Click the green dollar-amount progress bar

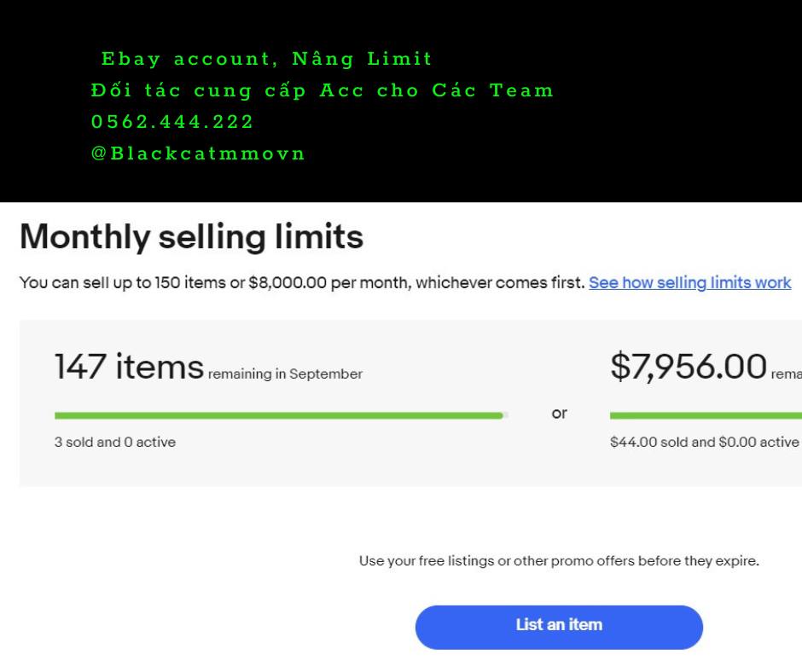[706, 415]
